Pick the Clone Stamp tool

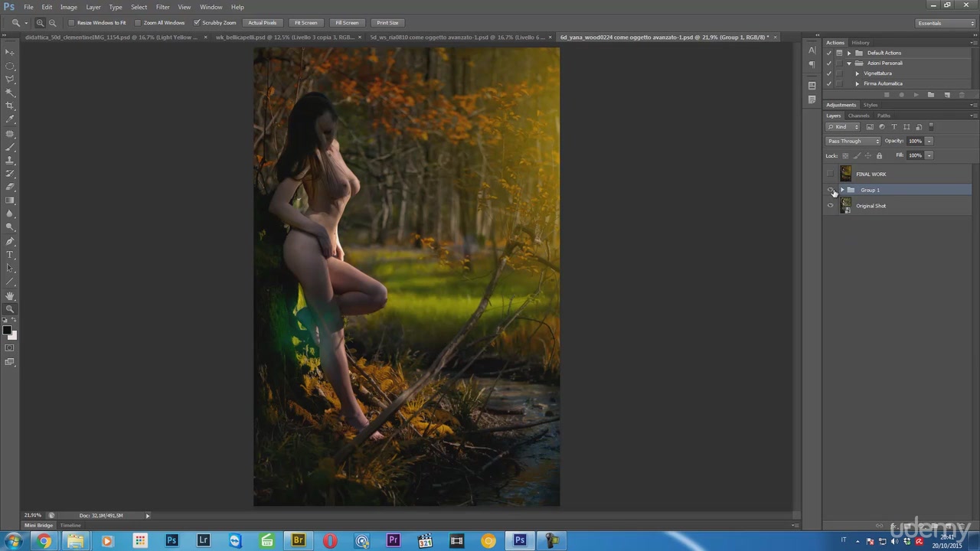10,160
